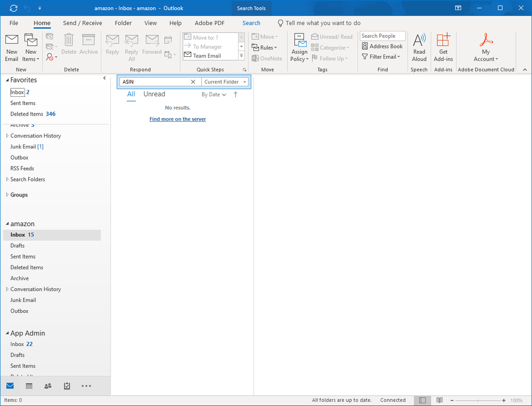This screenshot has height=406, width=532.
Task: Switch to Calendar view icon
Action: (29, 386)
